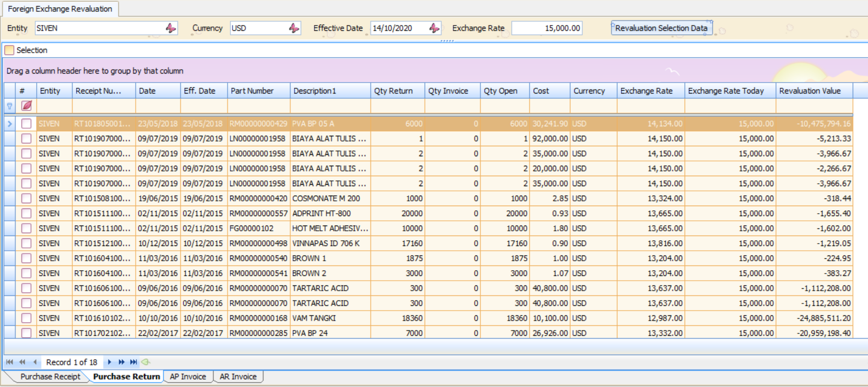Go to next page navigator button
868x387 pixels.
[x=122, y=362]
